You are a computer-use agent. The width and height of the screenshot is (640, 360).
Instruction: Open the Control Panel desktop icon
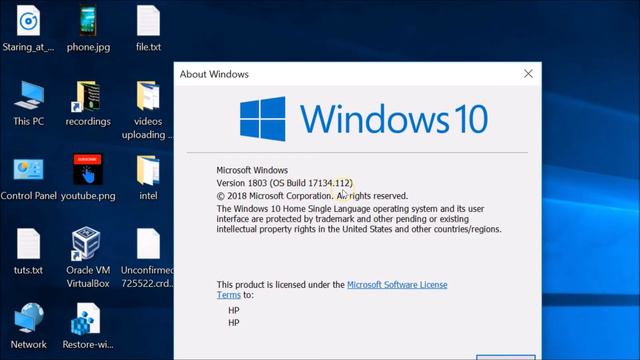(x=28, y=169)
